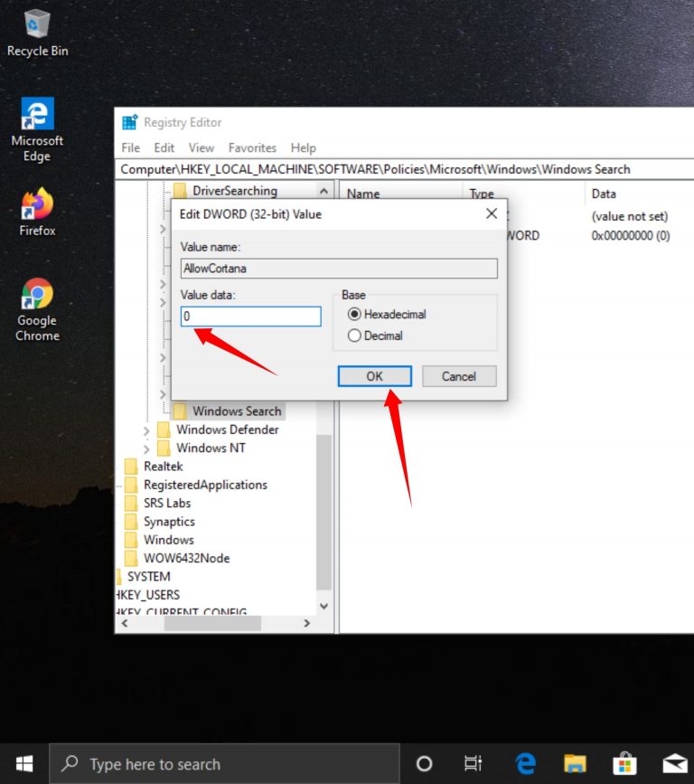Screen dimensions: 694x784
Task: Click the WOW6432Node folder icon
Action: (131, 558)
